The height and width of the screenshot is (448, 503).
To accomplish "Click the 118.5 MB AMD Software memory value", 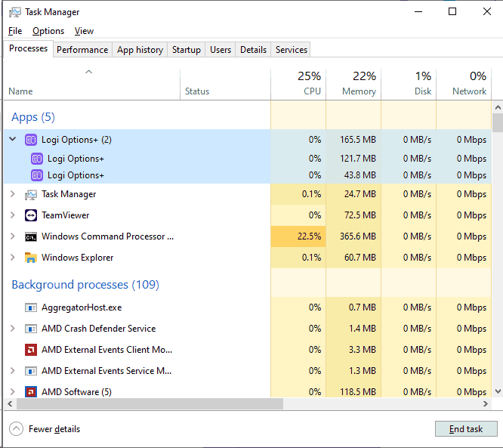I will (x=358, y=392).
